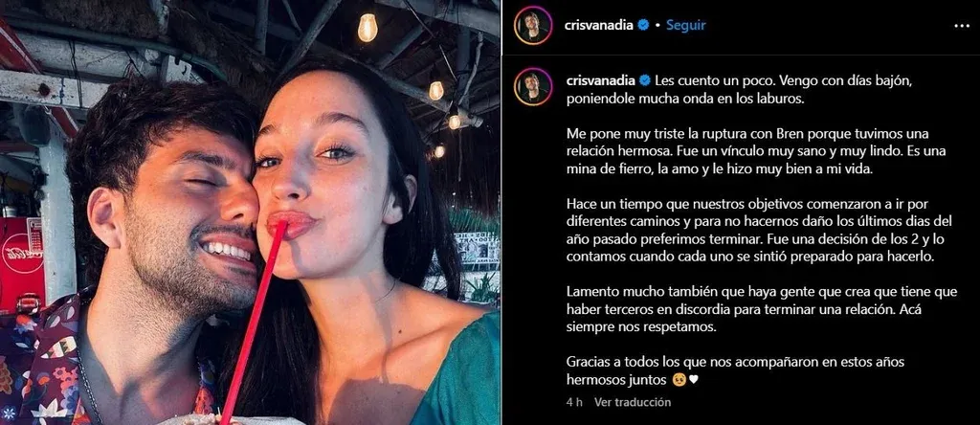Click Ver traducción to translate caption
980x425 pixels.
(632, 402)
